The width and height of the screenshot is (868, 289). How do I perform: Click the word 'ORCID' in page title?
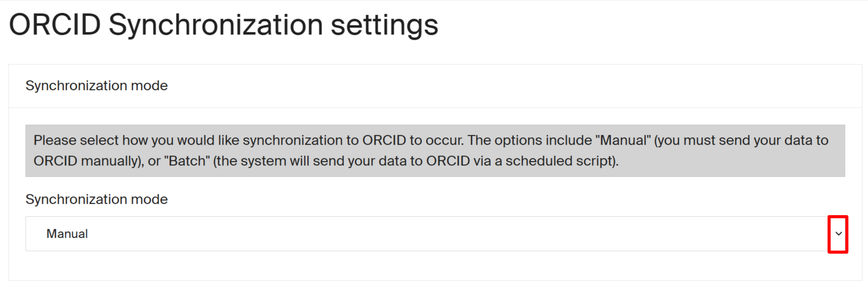(55, 25)
